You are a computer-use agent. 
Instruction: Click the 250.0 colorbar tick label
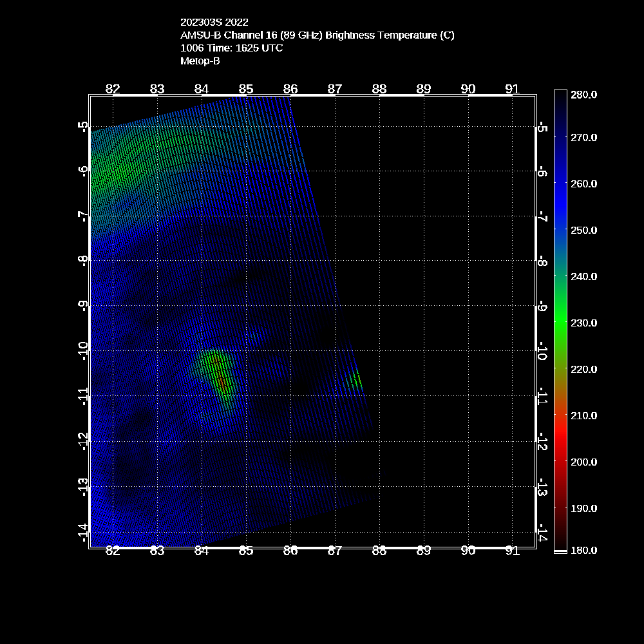pyautogui.click(x=583, y=230)
